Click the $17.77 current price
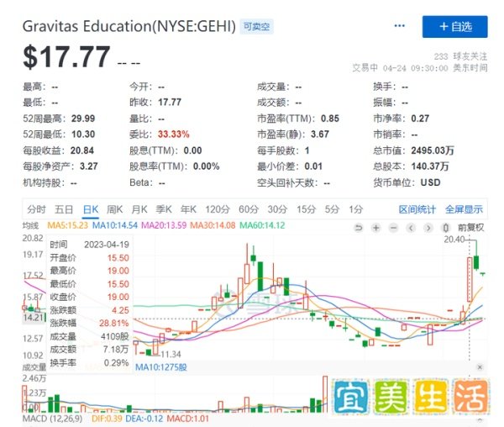This screenshot has width=504, height=427. (x=66, y=57)
